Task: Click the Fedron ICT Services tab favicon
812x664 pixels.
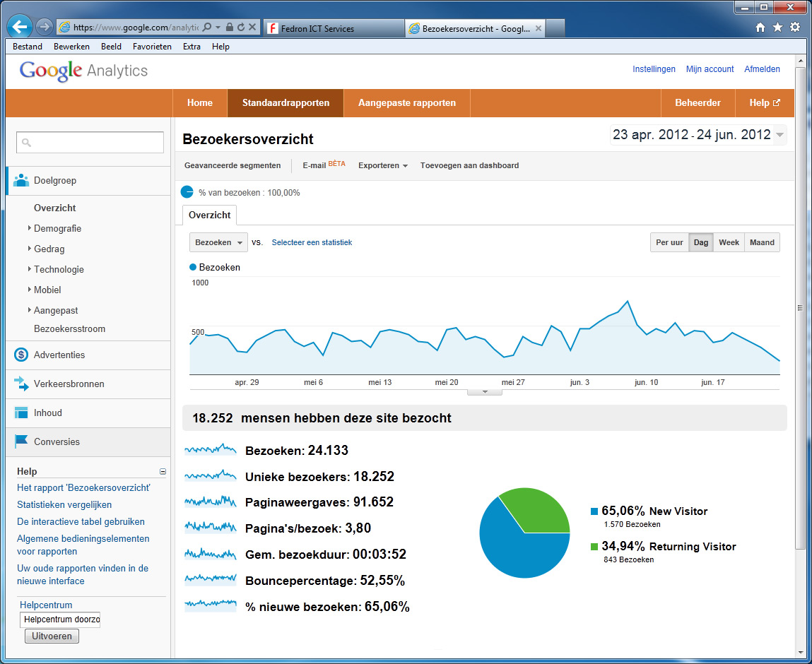Action: click(x=272, y=28)
